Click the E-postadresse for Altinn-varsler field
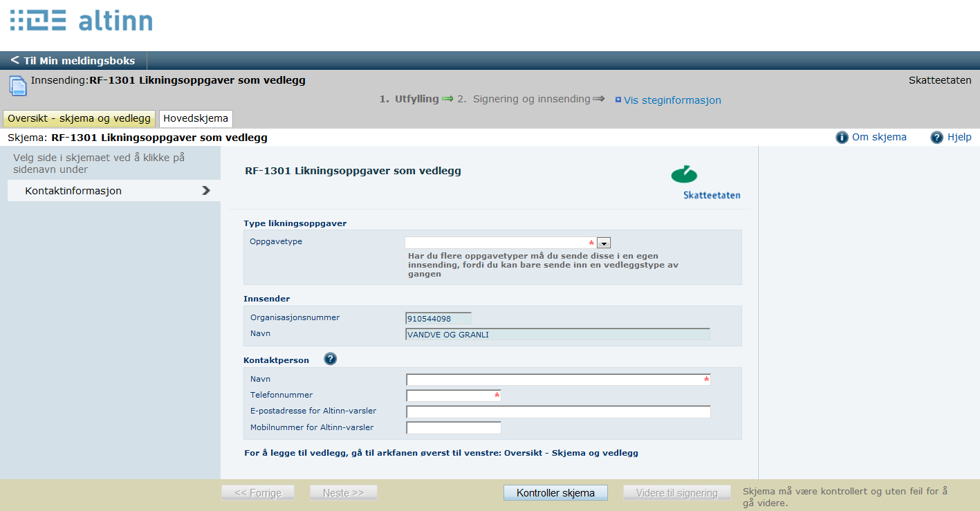The image size is (980, 511). pyautogui.click(x=558, y=412)
